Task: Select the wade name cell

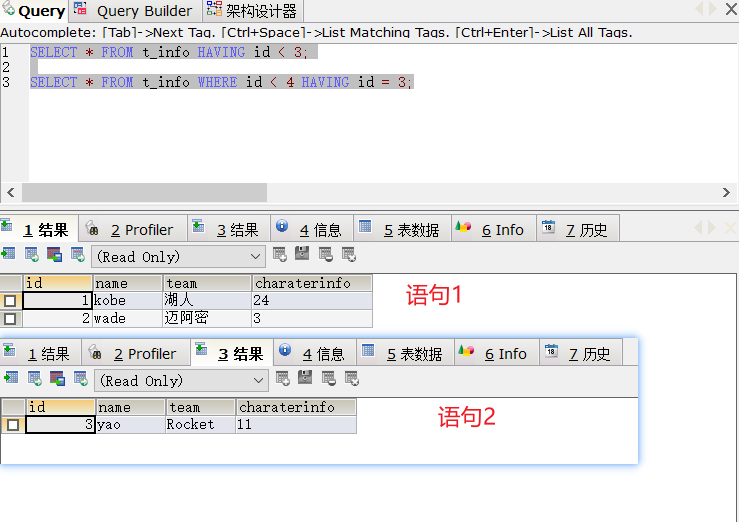Action: coord(128,318)
